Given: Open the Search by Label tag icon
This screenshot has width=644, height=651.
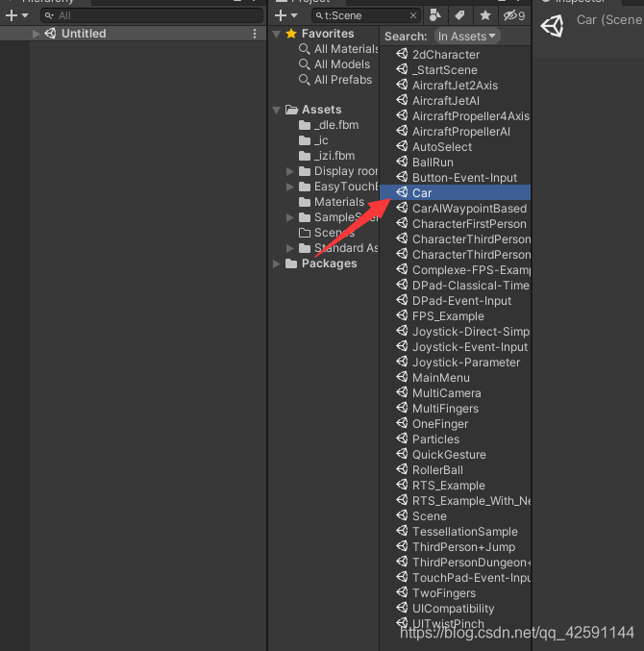Looking at the screenshot, I should 459,15.
